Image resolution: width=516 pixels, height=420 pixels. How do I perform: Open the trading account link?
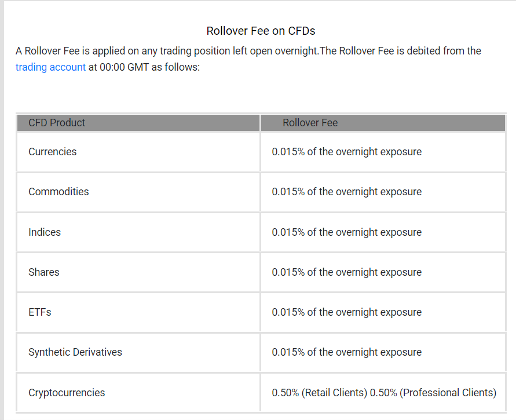click(50, 67)
